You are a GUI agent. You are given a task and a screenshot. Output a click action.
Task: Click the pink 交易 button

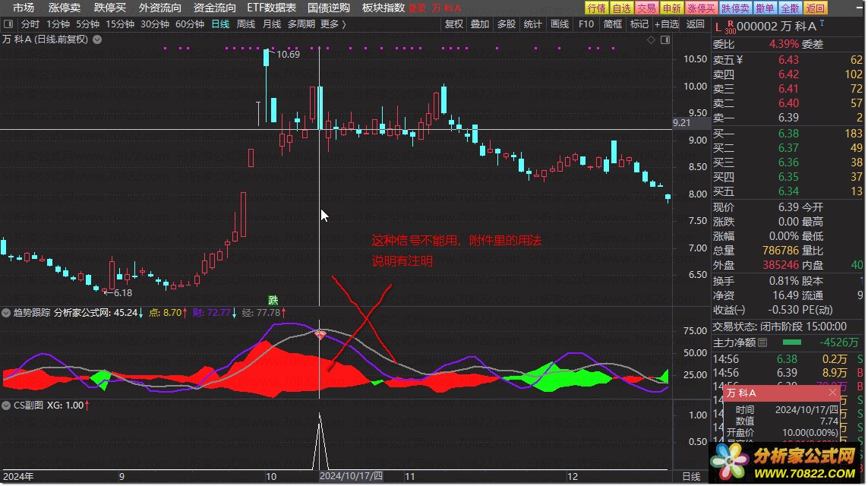click(x=646, y=8)
